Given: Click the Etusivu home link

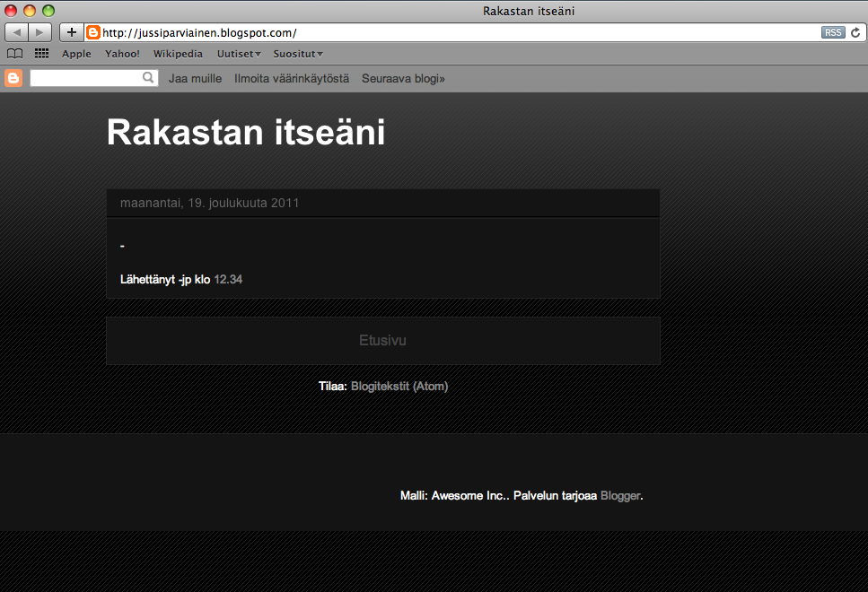Looking at the screenshot, I should 382,340.
